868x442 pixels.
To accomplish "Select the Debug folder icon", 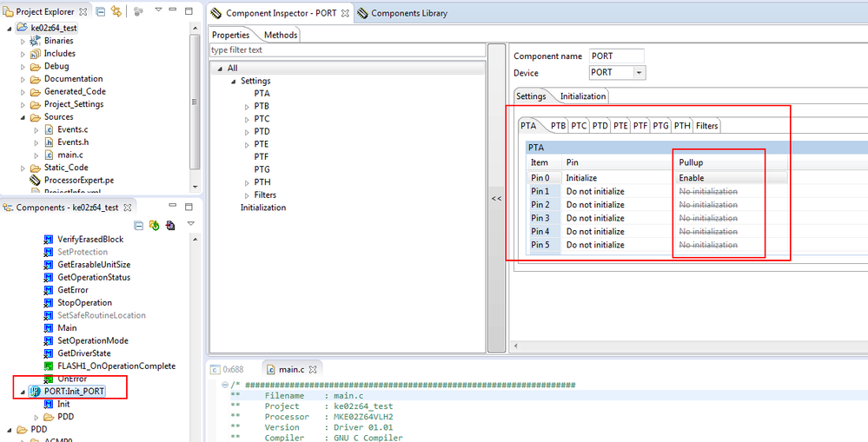I will [36, 66].
